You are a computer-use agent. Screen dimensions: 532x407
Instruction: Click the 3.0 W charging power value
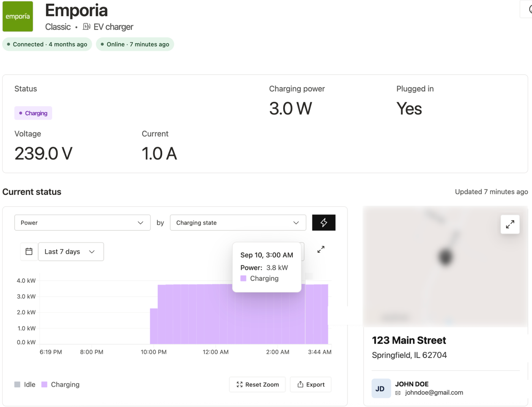coord(291,109)
